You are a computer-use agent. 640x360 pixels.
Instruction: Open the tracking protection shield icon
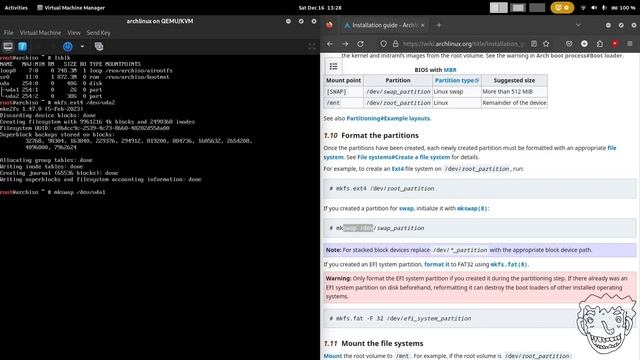point(383,44)
